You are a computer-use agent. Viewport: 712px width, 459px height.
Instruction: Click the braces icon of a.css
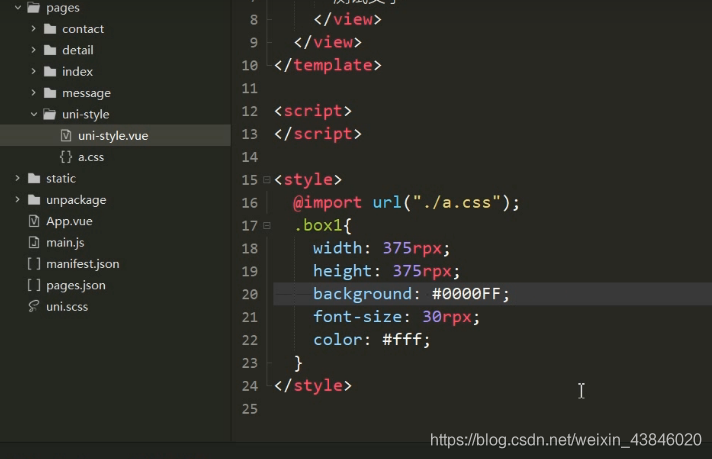[66, 157]
